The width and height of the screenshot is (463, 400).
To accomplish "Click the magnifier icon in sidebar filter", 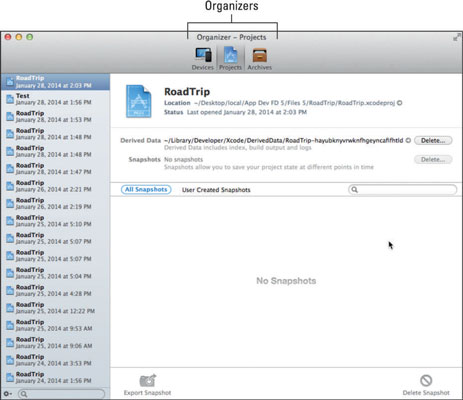I will tap(24, 394).
